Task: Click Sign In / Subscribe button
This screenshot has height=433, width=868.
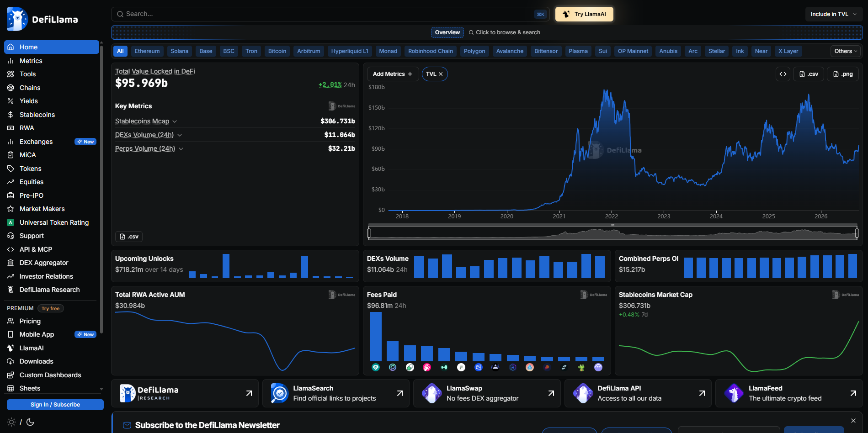Action: pyautogui.click(x=55, y=405)
